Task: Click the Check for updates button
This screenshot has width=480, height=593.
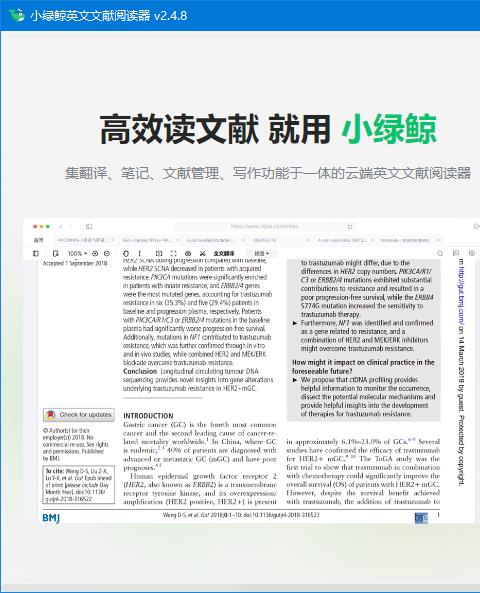Action: click(79, 415)
